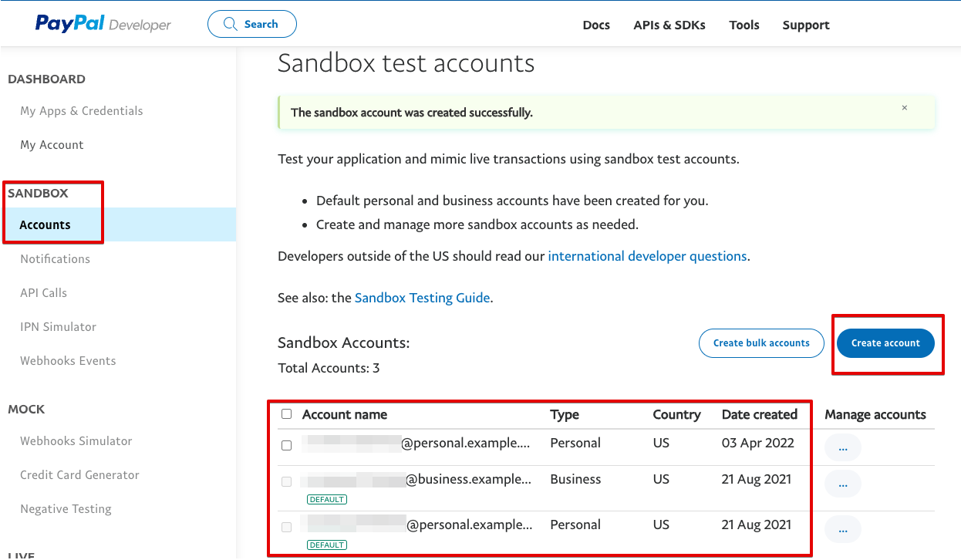Click the US country cell in the Business row
Image resolution: width=961 pixels, height=560 pixels.
tap(661, 479)
